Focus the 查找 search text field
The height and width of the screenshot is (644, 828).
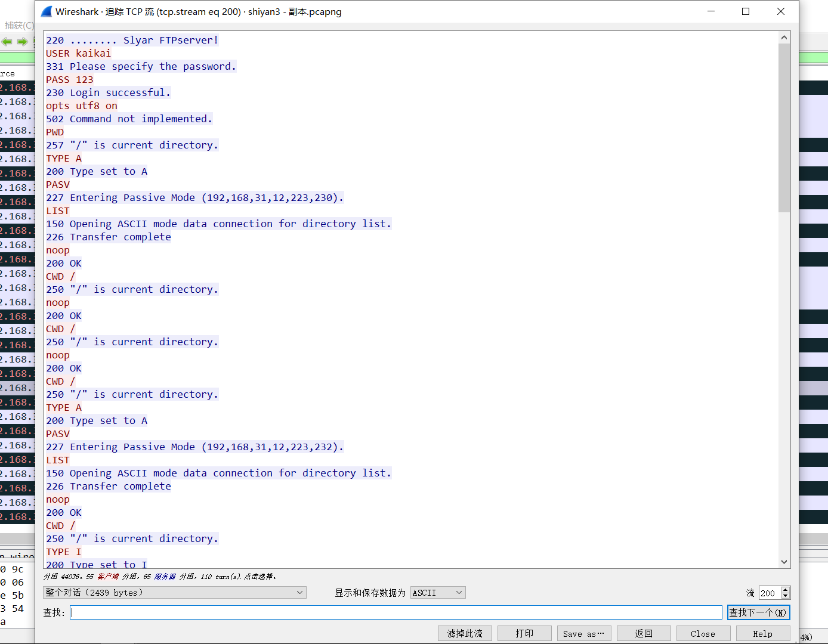click(x=396, y=612)
